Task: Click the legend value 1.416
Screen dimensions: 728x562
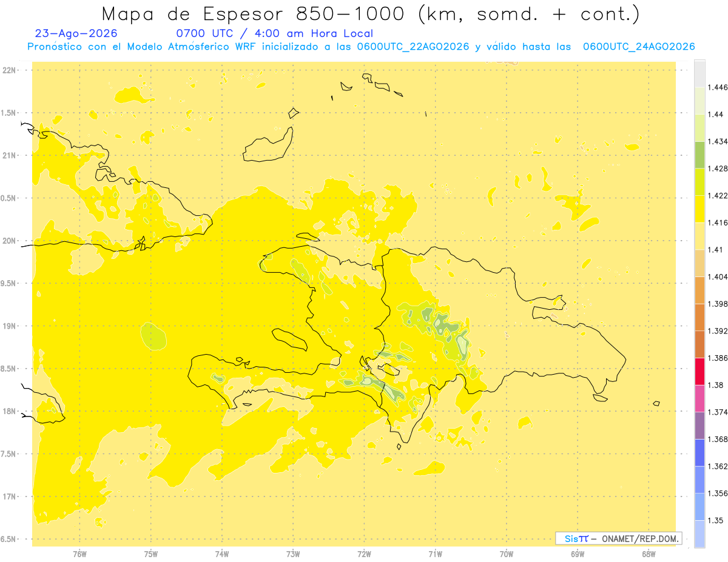Action: (x=719, y=222)
